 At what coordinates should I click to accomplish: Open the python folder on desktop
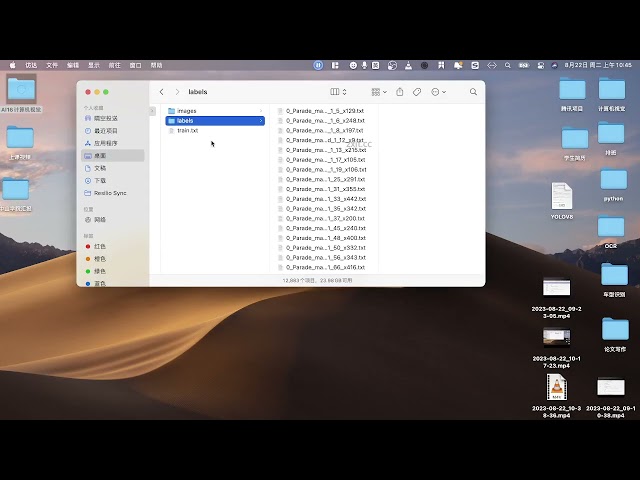612,181
